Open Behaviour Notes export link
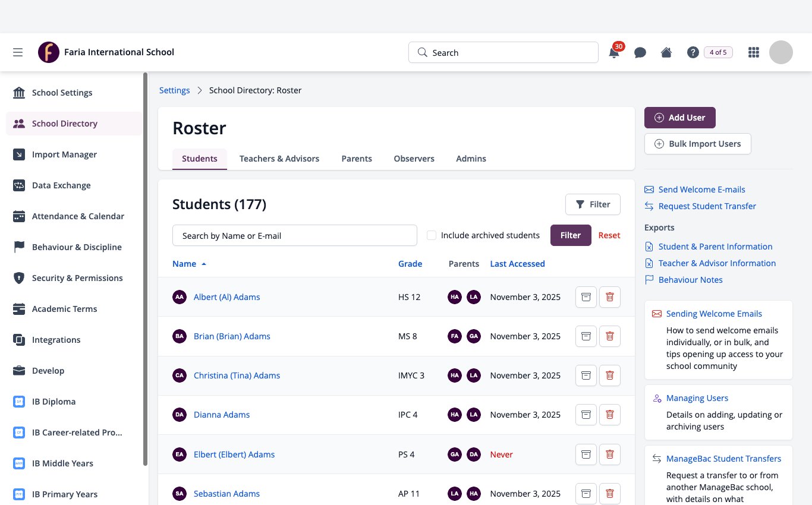812x505 pixels. (690, 280)
